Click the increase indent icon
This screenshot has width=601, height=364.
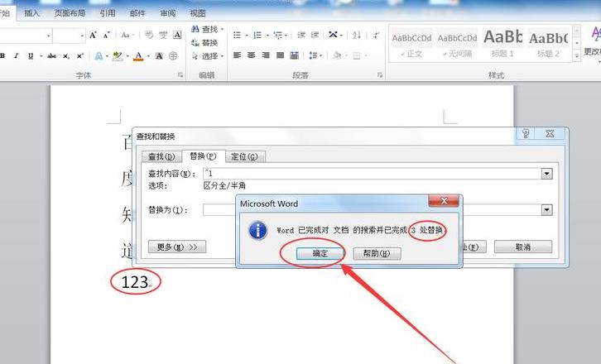(x=315, y=36)
